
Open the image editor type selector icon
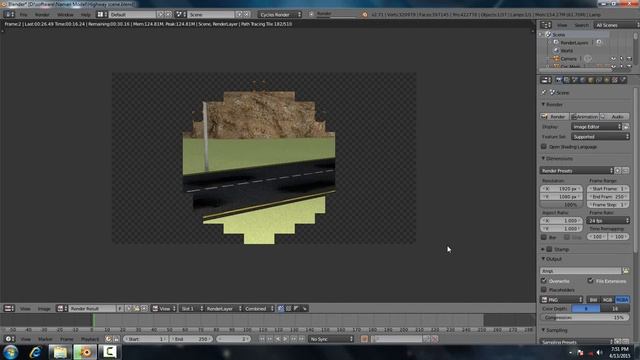9,309
